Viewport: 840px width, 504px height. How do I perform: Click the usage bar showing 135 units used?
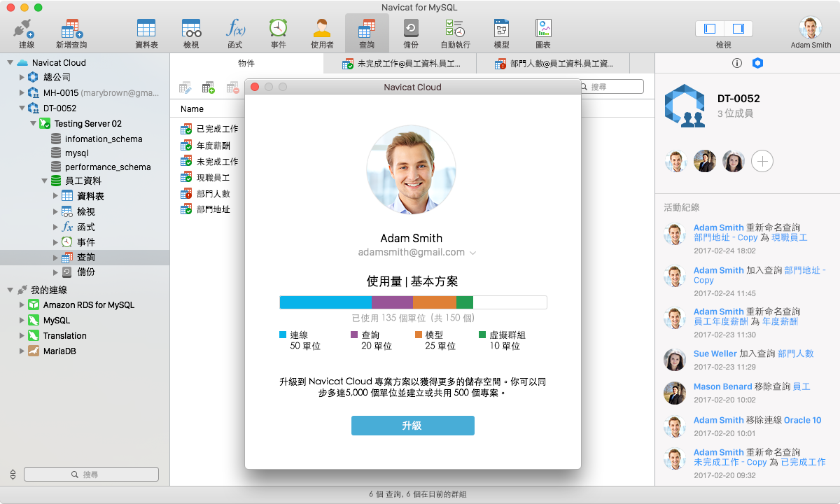coord(412,302)
